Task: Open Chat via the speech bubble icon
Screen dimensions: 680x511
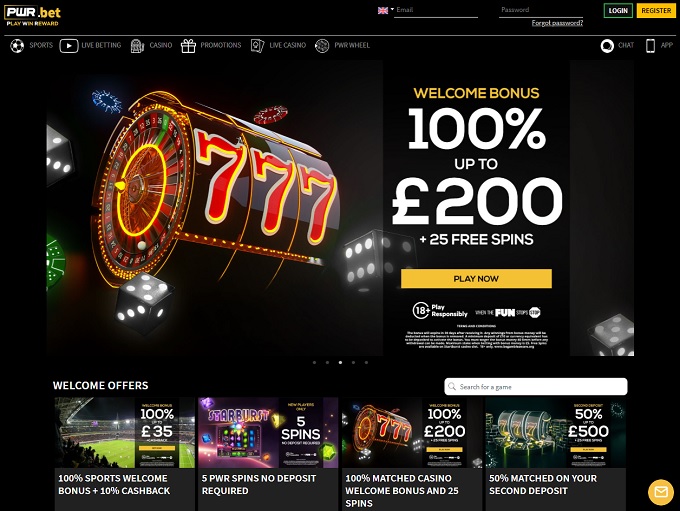Action: click(607, 46)
